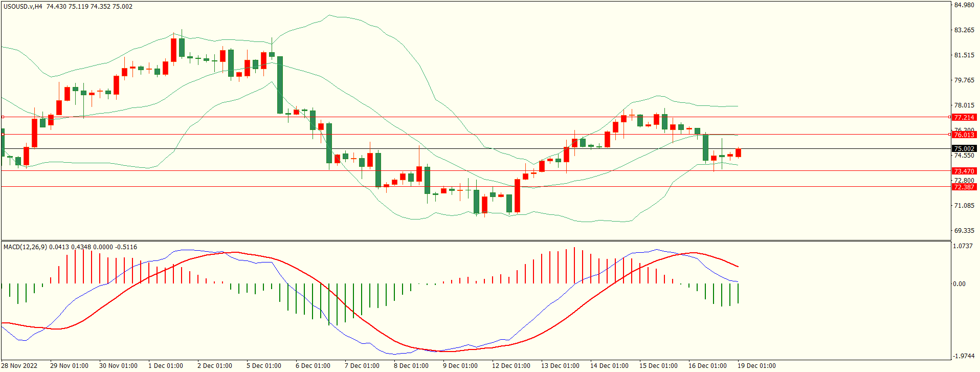
Task: Select the 73.470 red price level label
Action: (x=964, y=171)
